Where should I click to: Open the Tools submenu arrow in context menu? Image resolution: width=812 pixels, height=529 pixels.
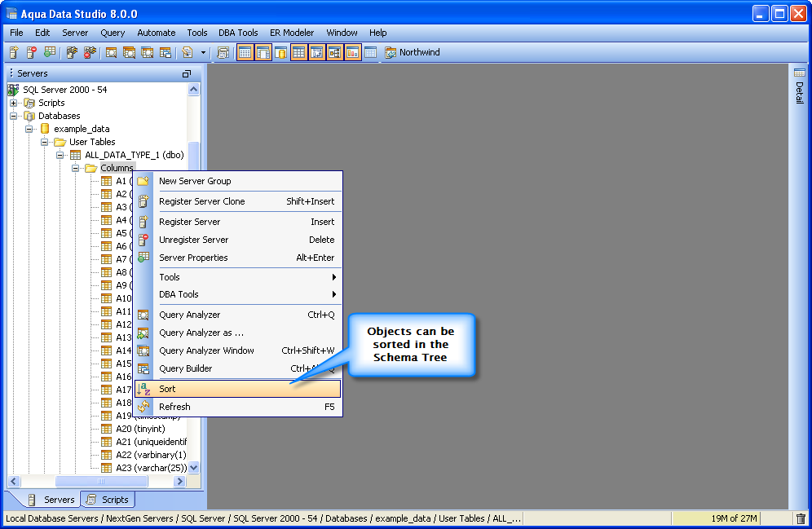pyautogui.click(x=334, y=277)
